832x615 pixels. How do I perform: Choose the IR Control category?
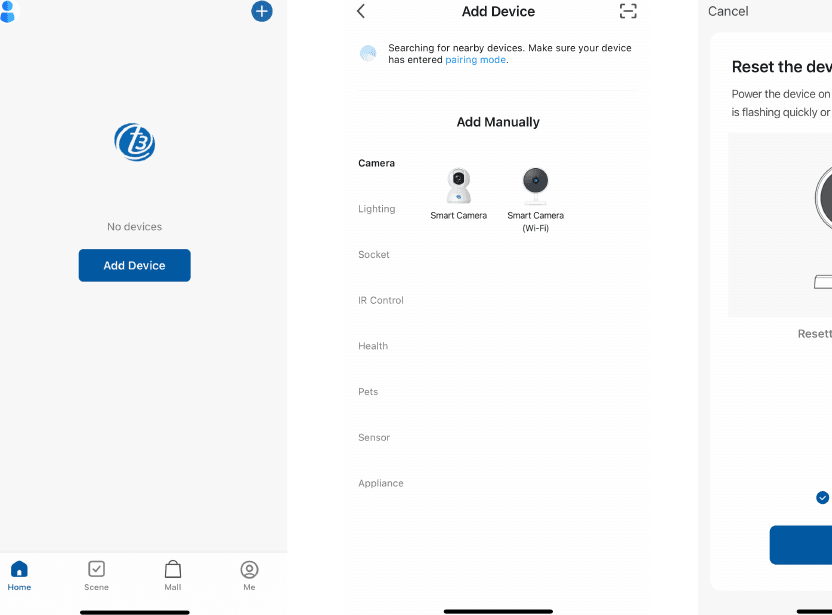click(380, 300)
